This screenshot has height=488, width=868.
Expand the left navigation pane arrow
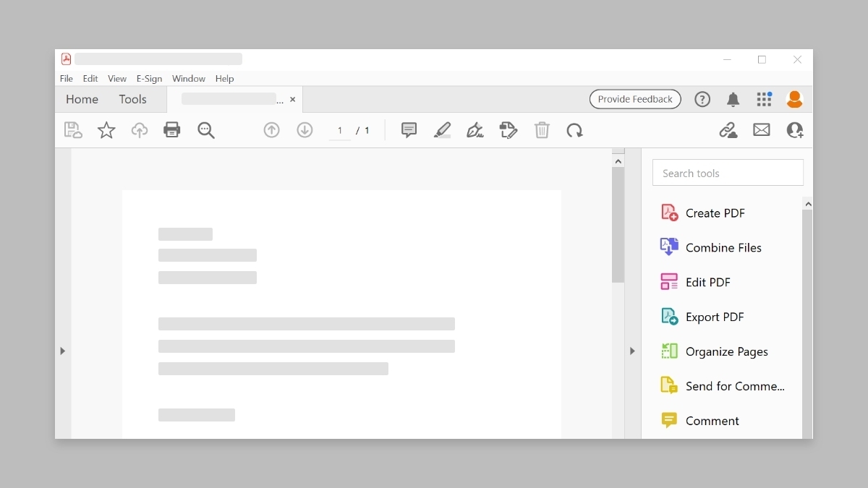pyautogui.click(x=62, y=351)
